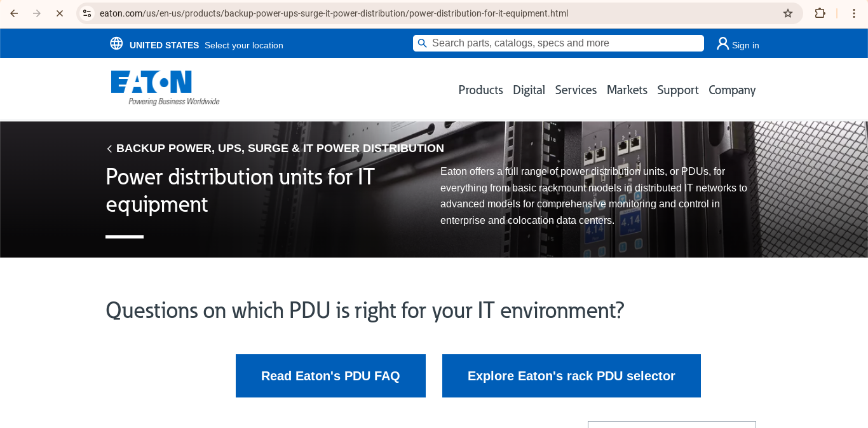This screenshot has height=428, width=868.
Task: Click the Questions on which PDU heading
Action: point(365,310)
